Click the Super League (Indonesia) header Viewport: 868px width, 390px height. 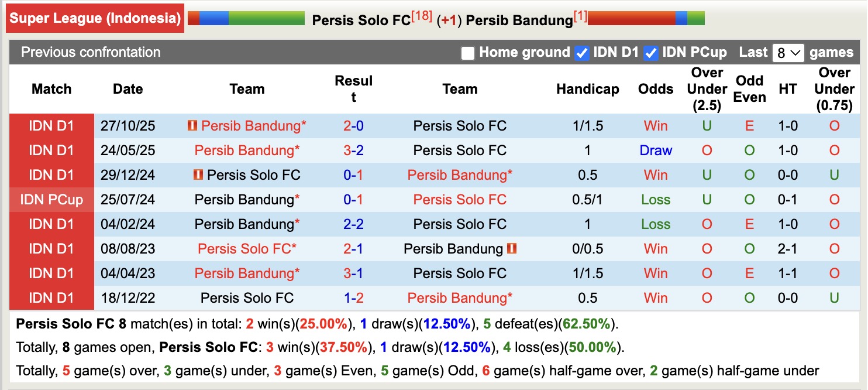pos(95,18)
